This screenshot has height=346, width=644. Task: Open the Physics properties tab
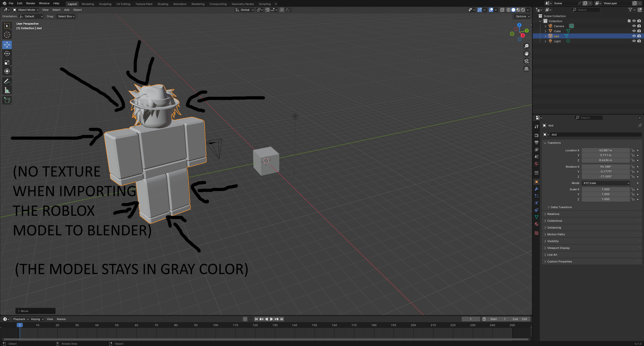point(537,203)
